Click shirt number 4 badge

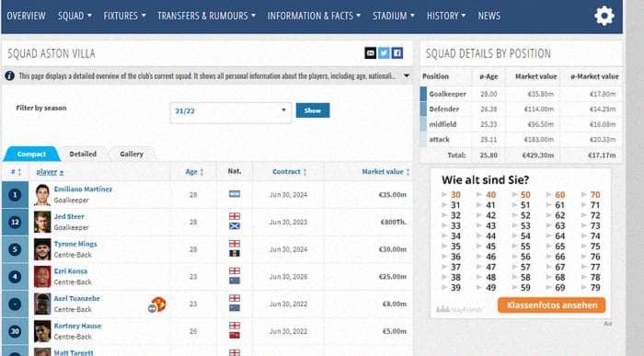pyautogui.click(x=15, y=277)
